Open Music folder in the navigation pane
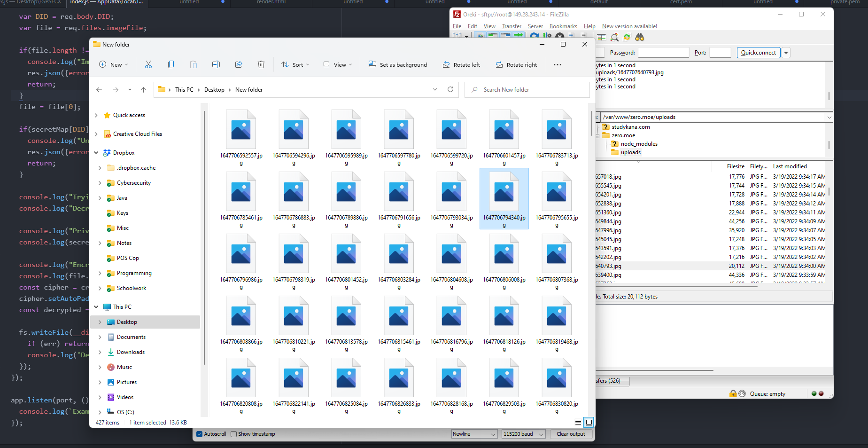 tap(124, 367)
